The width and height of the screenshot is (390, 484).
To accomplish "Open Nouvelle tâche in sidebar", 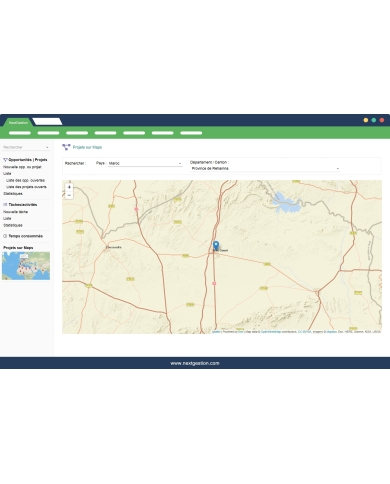I will 15,212.
